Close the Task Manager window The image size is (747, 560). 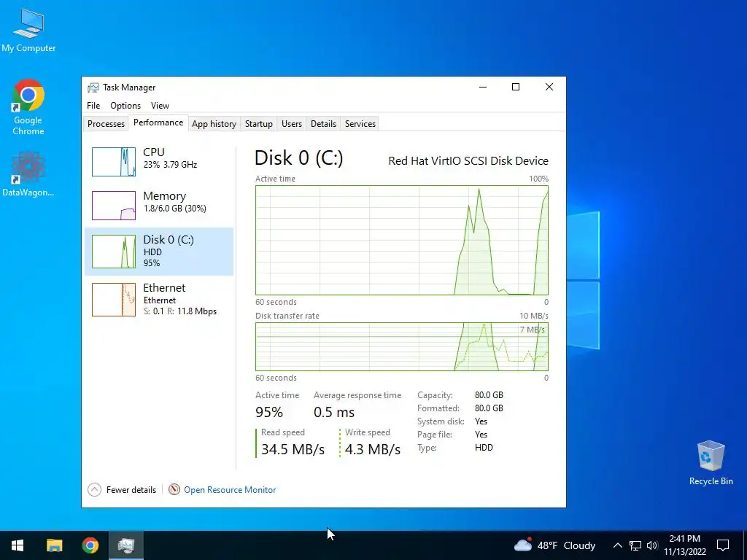tap(549, 87)
